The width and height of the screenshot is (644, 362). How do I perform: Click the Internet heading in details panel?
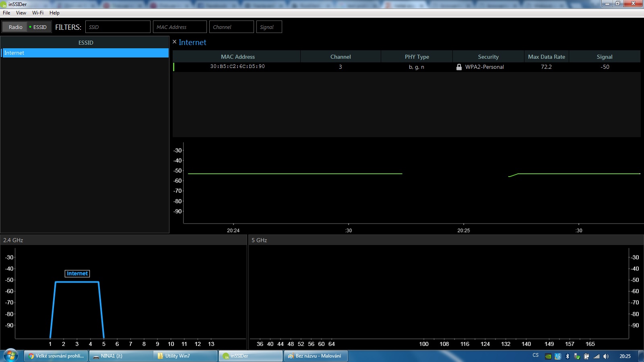point(192,42)
